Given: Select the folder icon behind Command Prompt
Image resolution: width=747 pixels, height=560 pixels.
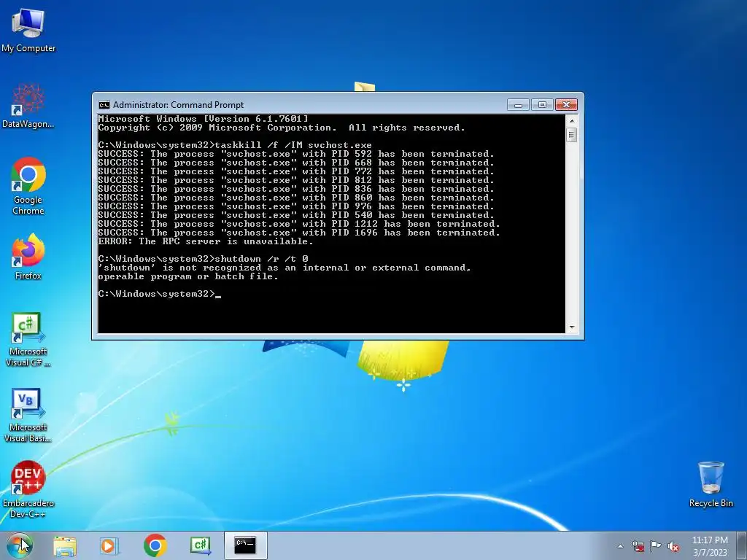Looking at the screenshot, I should point(365,87).
